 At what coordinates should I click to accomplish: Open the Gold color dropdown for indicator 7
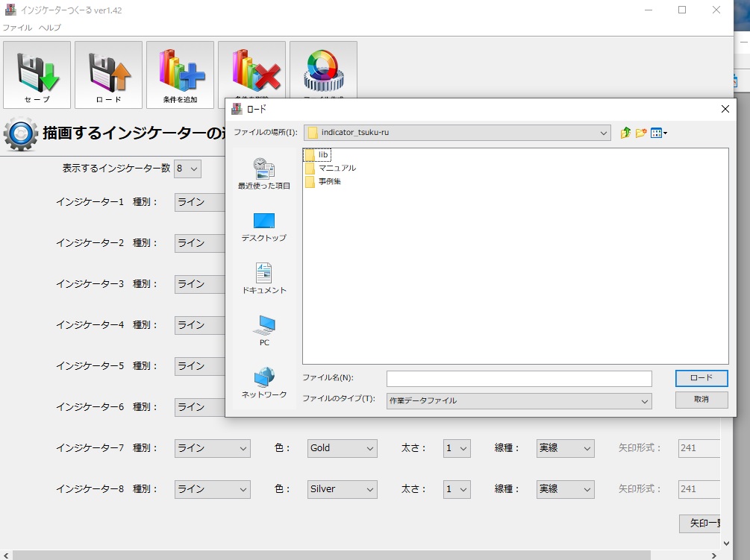(342, 448)
